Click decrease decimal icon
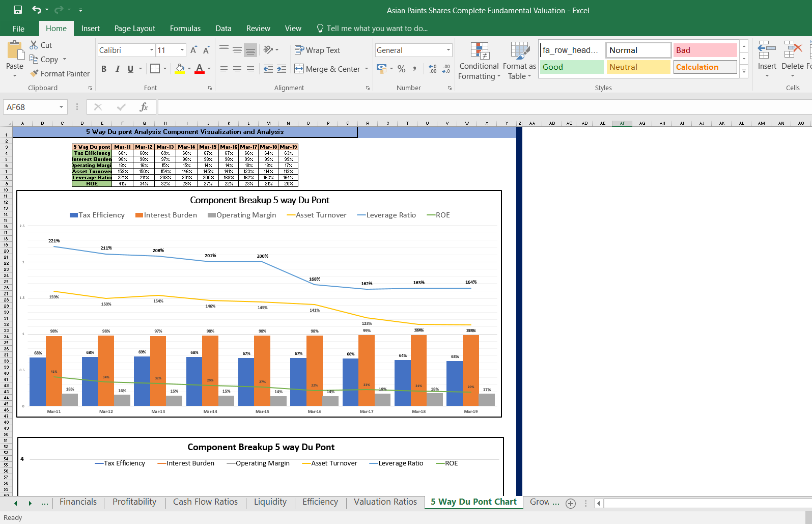 click(446, 69)
